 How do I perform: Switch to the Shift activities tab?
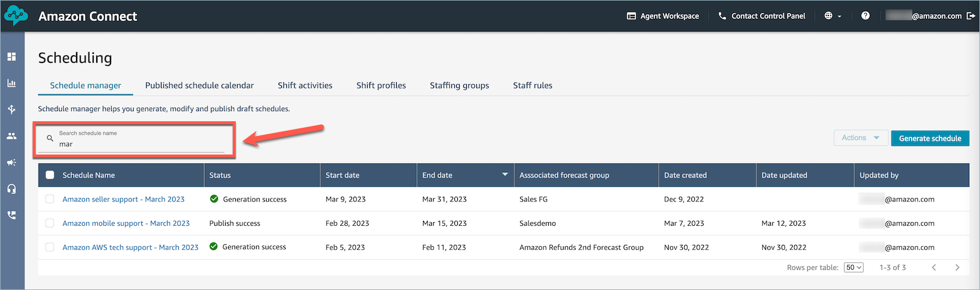305,86
